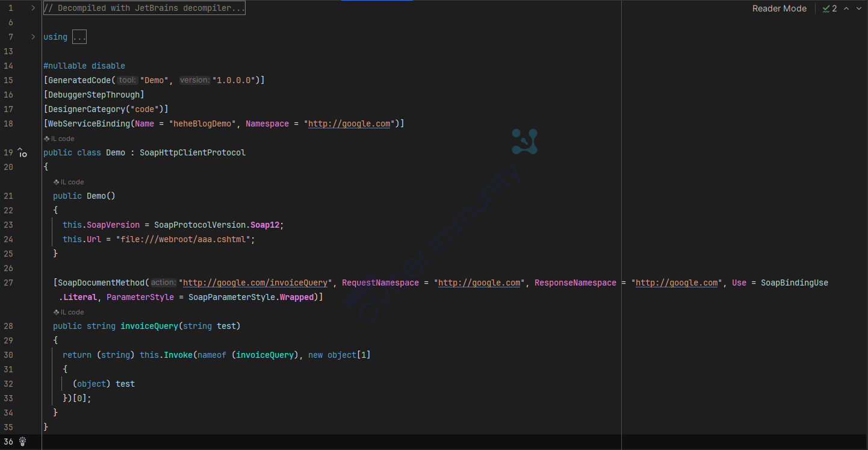Click the IL code hint above Demo() constructor
The width and height of the screenshot is (868, 450).
(69, 182)
